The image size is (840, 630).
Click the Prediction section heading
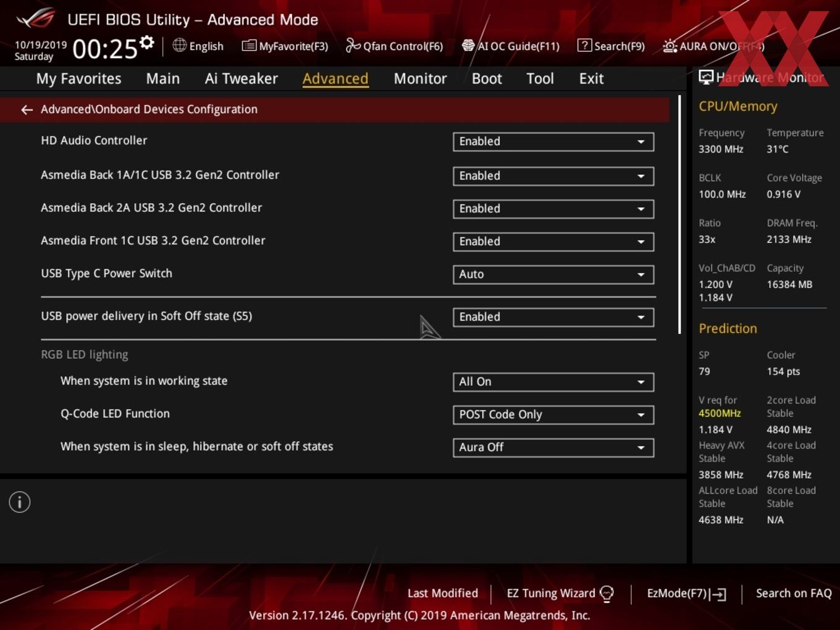[x=728, y=329]
